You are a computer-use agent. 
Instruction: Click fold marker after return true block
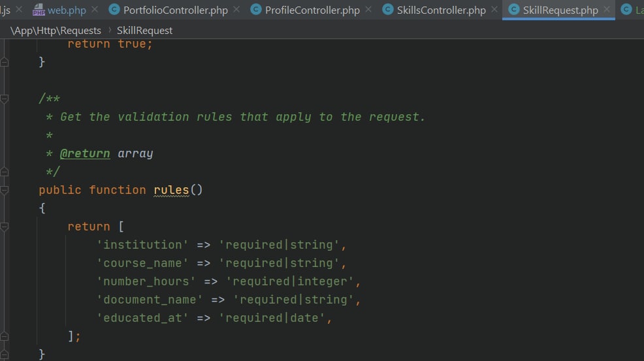5,62
